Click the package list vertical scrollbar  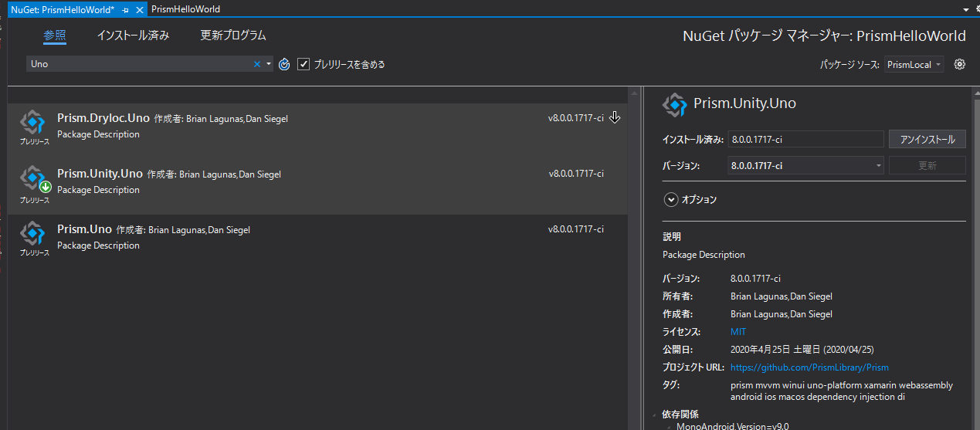[x=635, y=259]
